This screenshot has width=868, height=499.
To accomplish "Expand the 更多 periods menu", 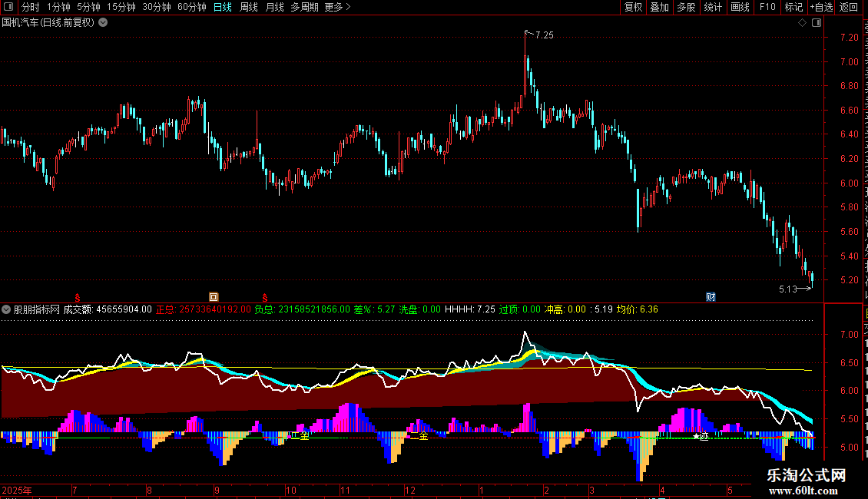I will click(338, 7).
